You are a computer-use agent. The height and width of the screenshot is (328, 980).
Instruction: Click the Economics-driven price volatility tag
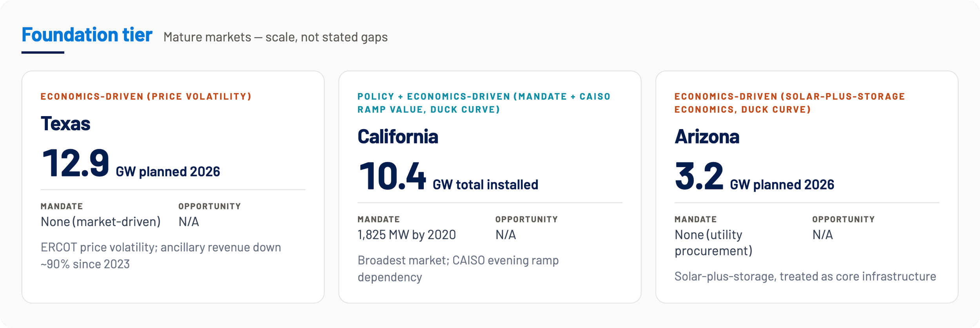point(146,97)
